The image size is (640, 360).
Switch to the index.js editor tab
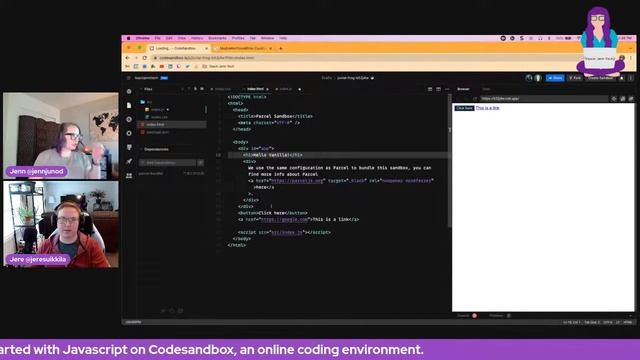285,89
